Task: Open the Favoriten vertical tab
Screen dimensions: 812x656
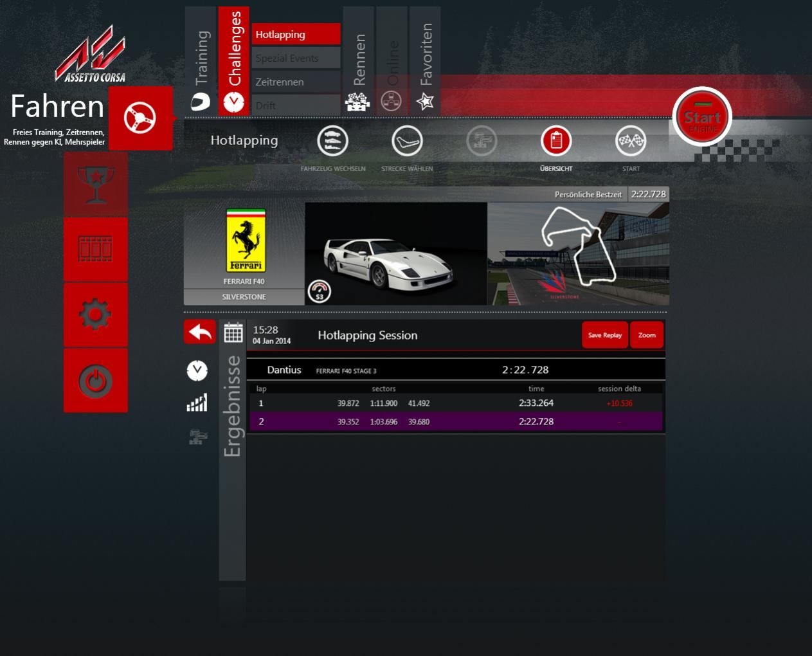Action: point(425,61)
